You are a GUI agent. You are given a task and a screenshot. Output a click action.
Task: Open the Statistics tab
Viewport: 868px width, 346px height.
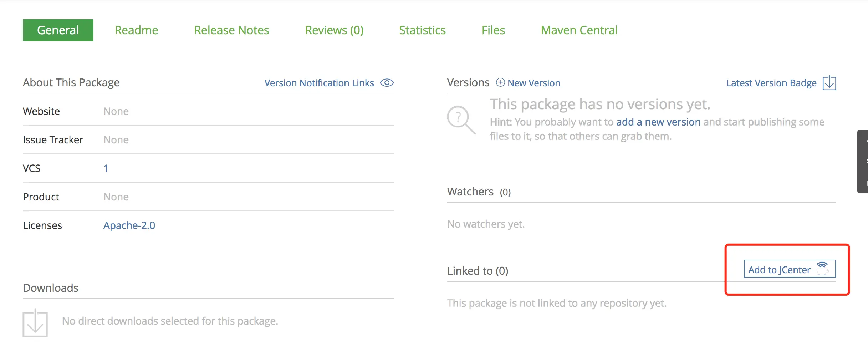point(422,30)
